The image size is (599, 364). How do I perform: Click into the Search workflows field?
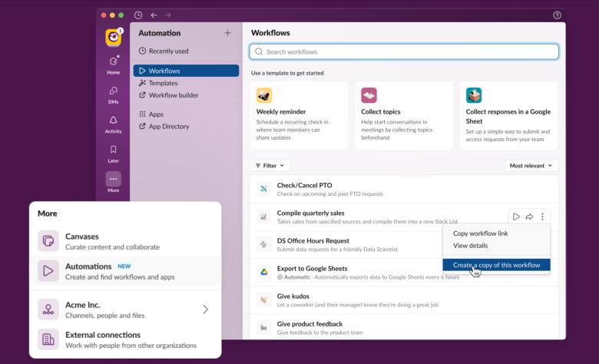[404, 51]
